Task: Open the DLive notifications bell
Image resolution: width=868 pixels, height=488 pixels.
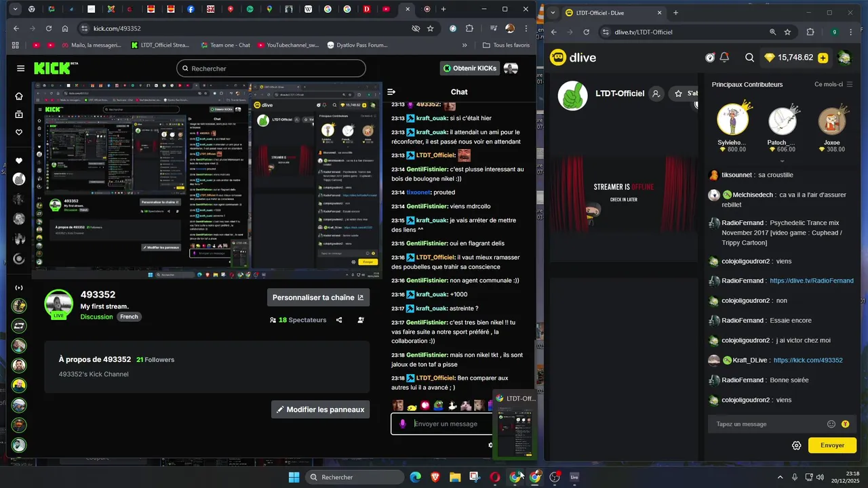Action: 724,58
